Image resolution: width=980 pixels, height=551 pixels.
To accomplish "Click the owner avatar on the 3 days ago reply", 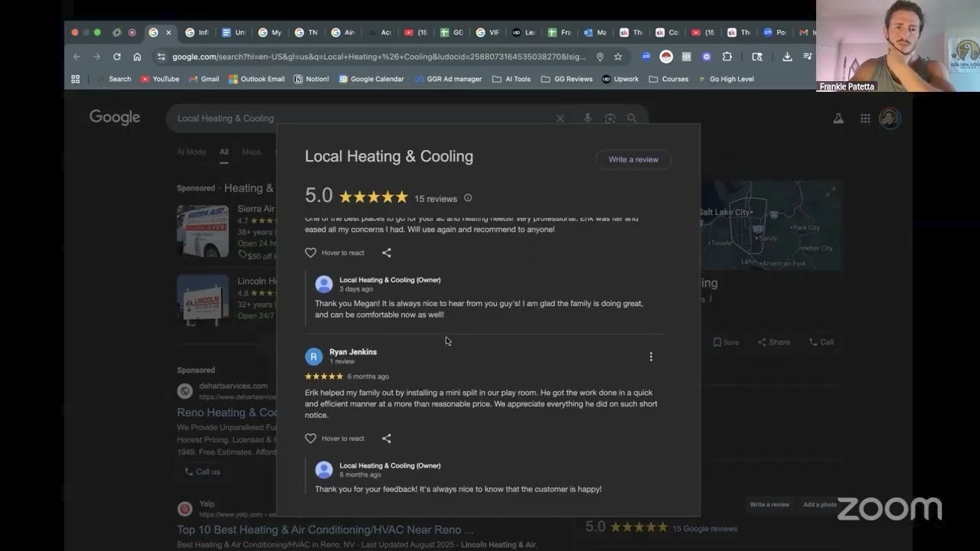I will [324, 284].
